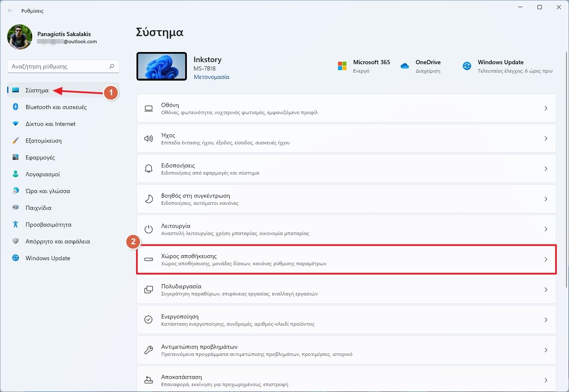569x392 pixels.
Task: Click the back arrow button
Action: [10, 10]
